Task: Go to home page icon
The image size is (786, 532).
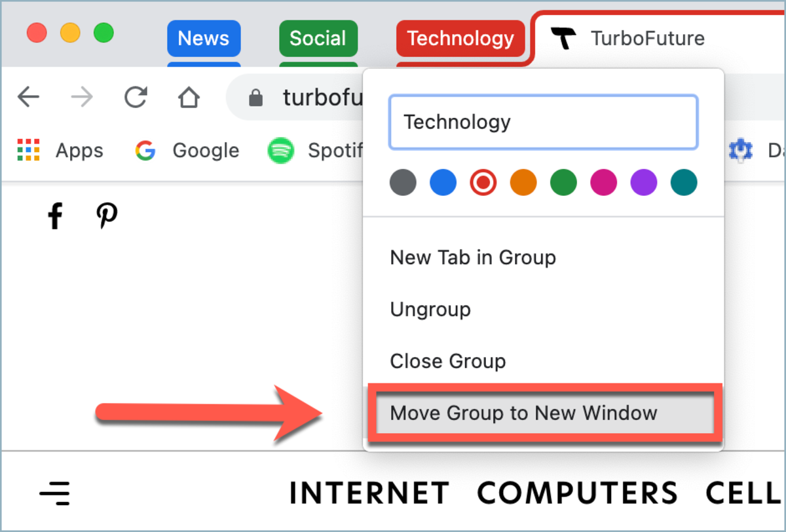Action: tap(189, 98)
